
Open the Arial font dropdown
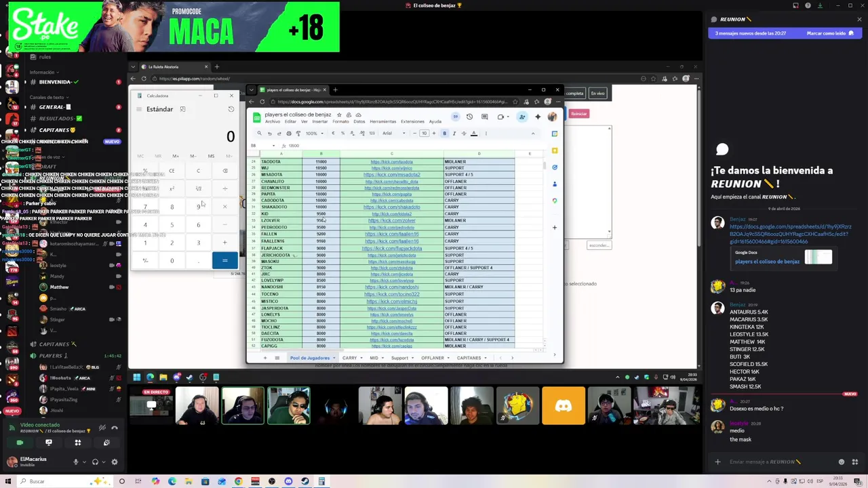tap(393, 134)
